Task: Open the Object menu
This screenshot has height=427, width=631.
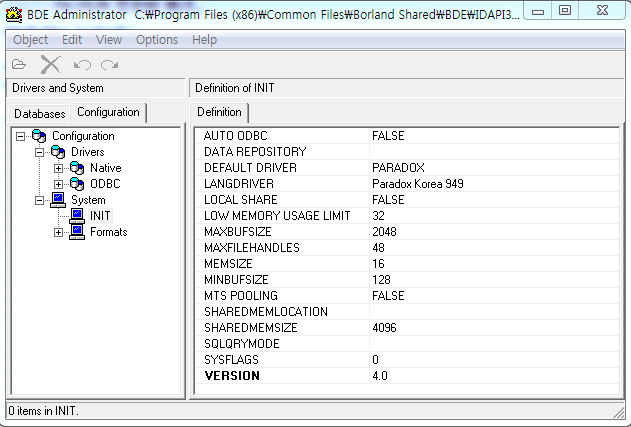Action: tap(30, 40)
